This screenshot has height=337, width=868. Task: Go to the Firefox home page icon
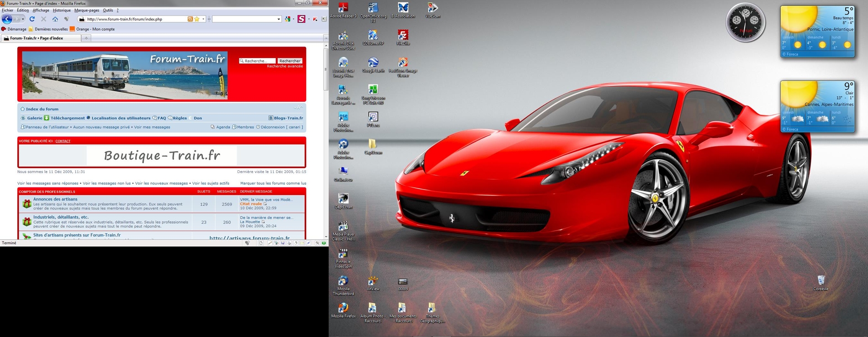(55, 19)
